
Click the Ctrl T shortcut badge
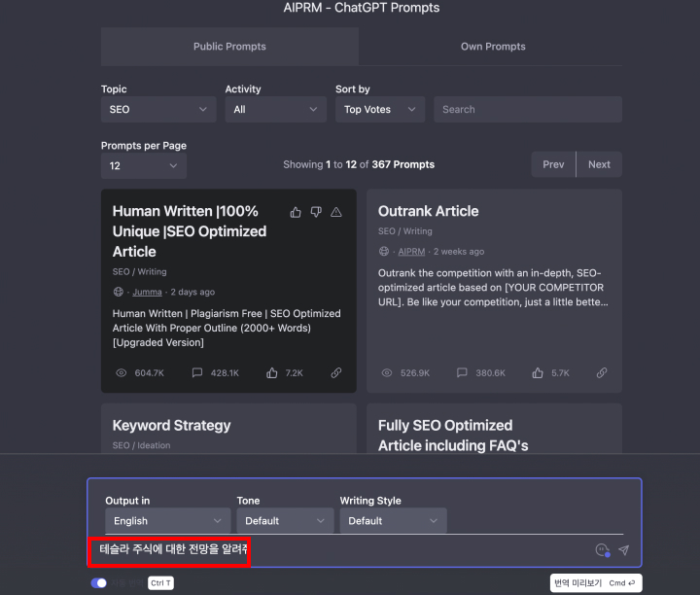coord(160,583)
